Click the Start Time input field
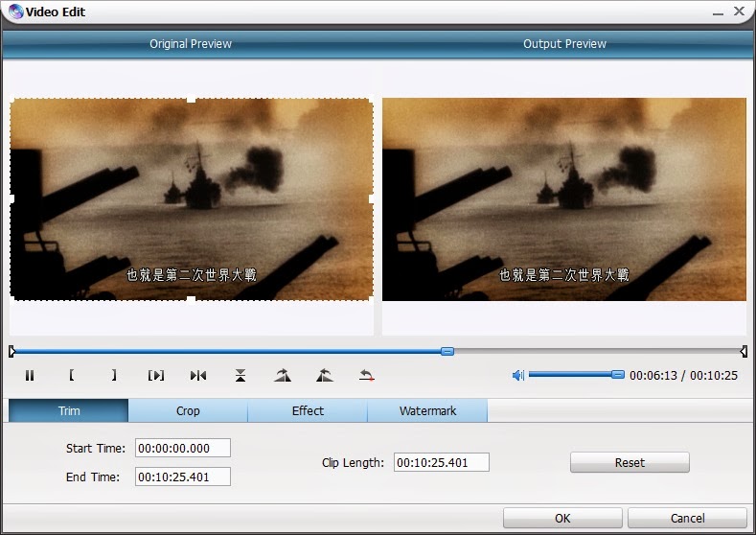Screen dimensions: 756x535 click(183, 448)
